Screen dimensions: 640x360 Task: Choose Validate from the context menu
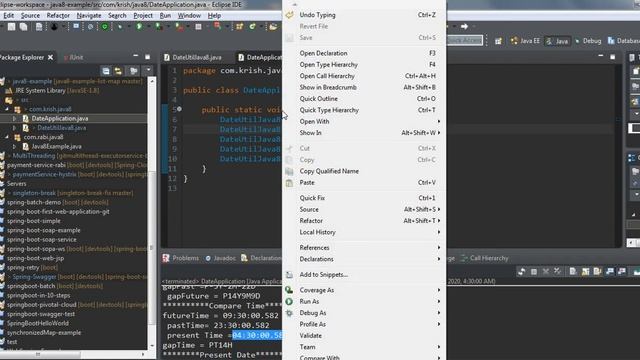(x=364, y=336)
